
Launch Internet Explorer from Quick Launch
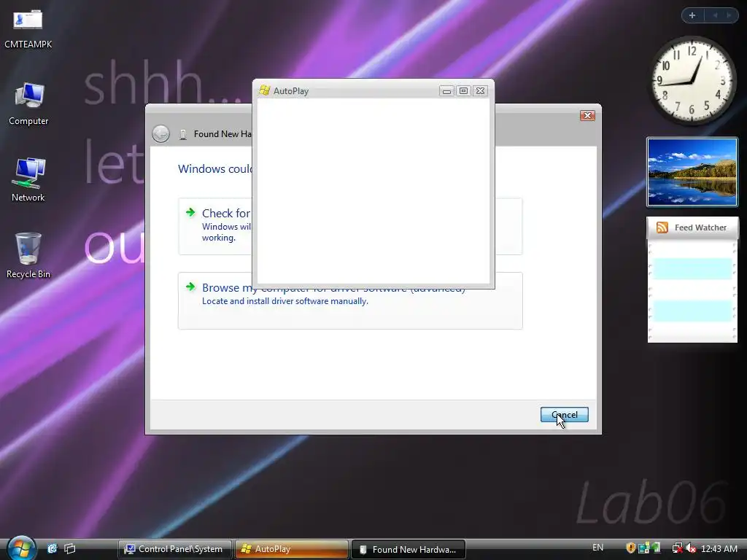click(52, 548)
